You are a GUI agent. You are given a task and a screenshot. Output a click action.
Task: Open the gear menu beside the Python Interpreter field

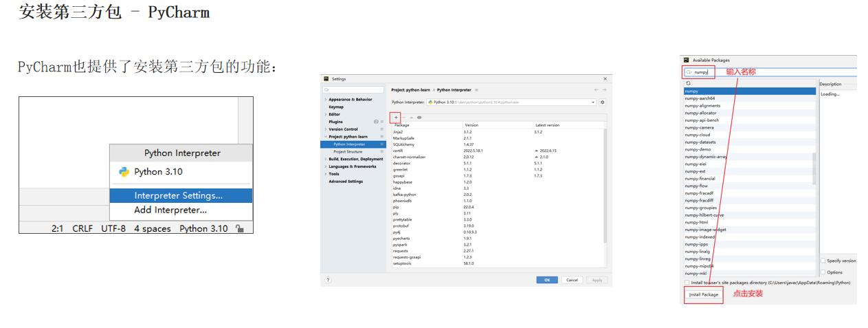603,102
